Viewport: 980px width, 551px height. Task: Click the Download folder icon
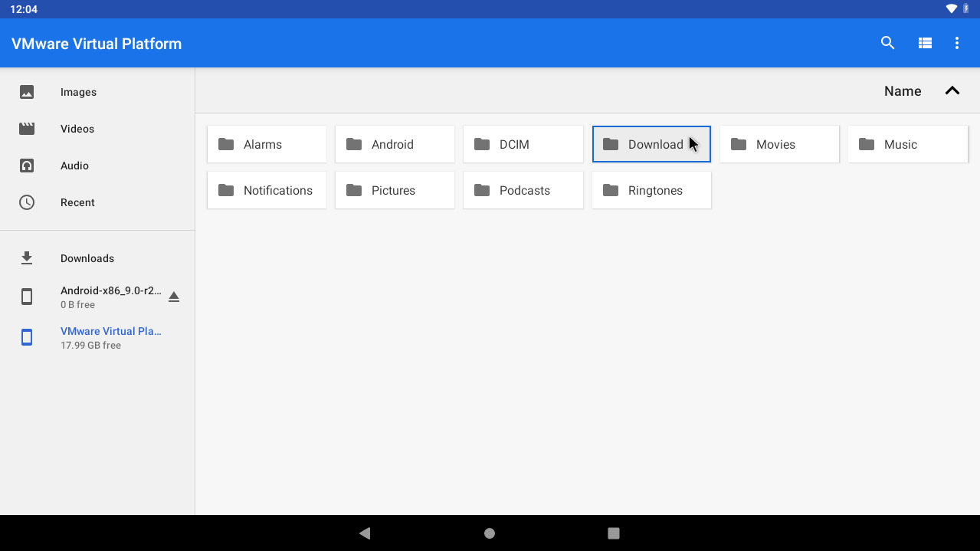[611, 144]
